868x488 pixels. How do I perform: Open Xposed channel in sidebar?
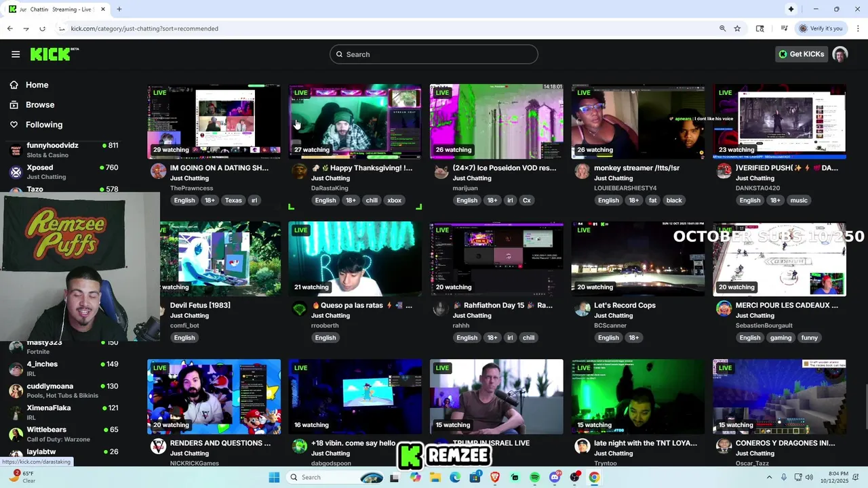(64, 172)
